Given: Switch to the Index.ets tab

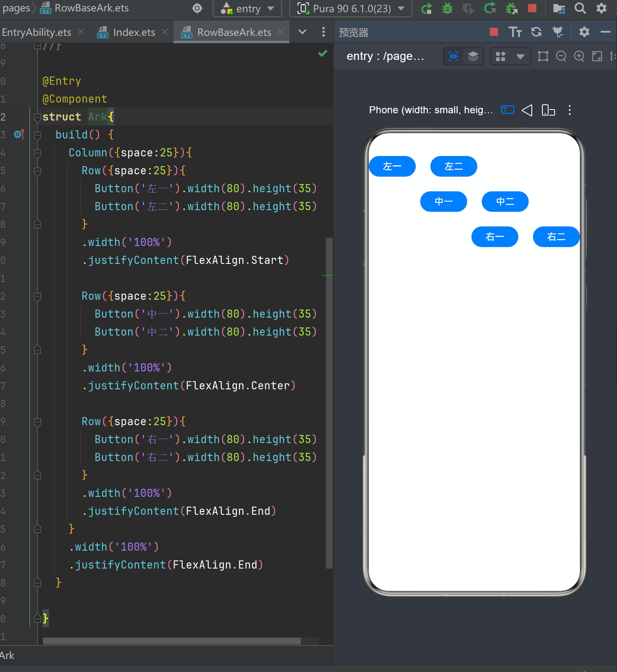Looking at the screenshot, I should pos(126,32).
